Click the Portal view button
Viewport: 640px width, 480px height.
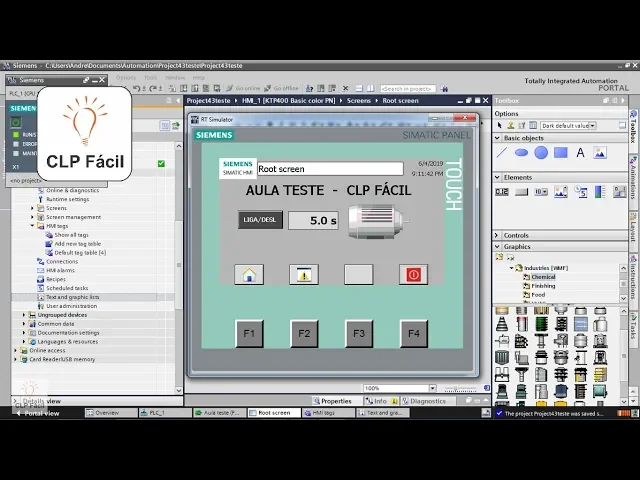click(38, 413)
